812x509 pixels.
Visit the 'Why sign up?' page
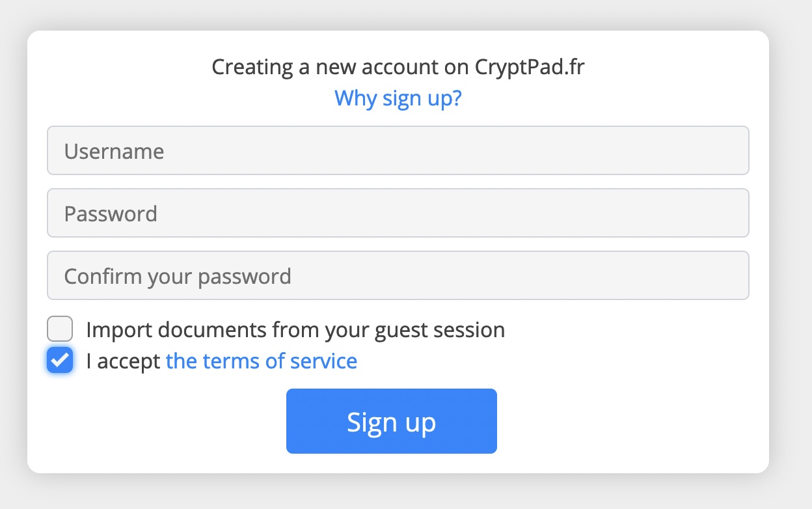coord(398,98)
